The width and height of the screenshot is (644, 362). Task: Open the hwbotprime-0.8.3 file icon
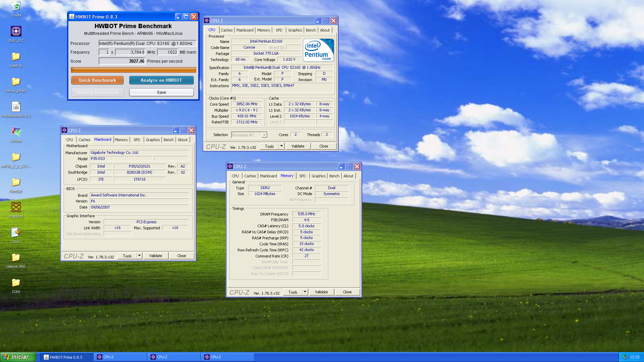click(16, 107)
